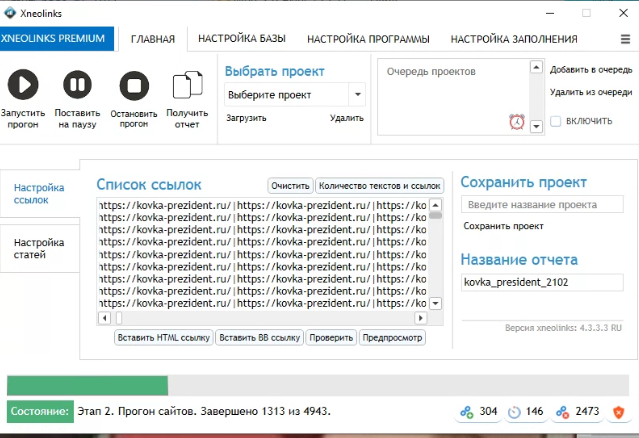Click inside the links list text area
This screenshot has height=438, width=639.
point(263,254)
